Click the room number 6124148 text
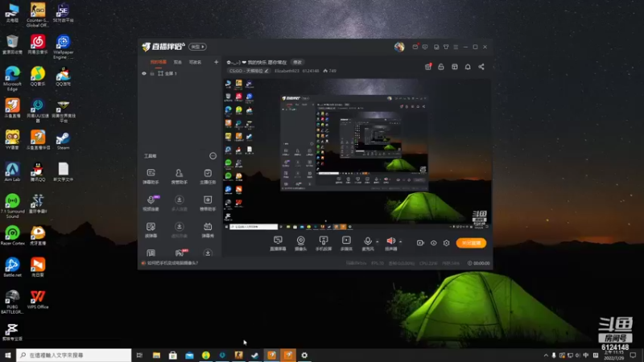644x362 pixels. tap(311, 71)
